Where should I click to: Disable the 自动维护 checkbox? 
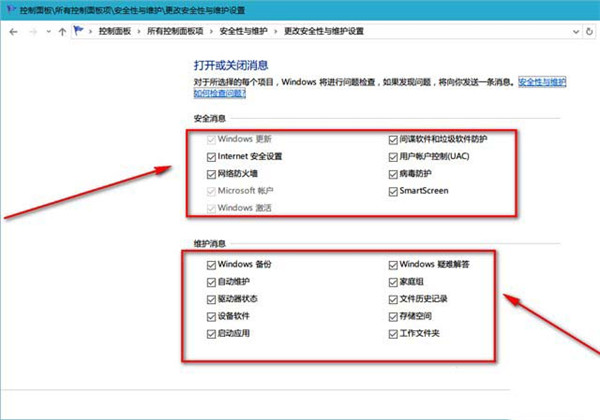[210, 282]
